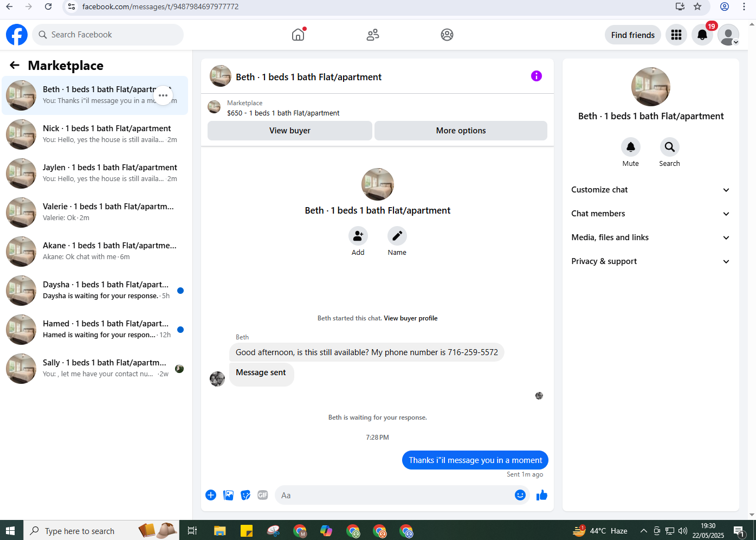Open the Chrome profile icon
756x540 pixels.
coord(725,7)
